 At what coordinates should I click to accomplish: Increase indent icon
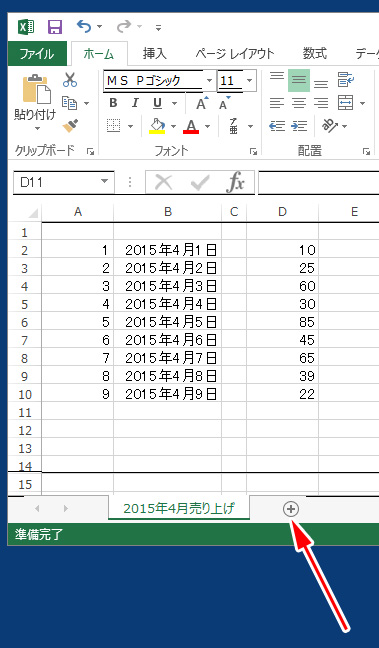tap(299, 126)
